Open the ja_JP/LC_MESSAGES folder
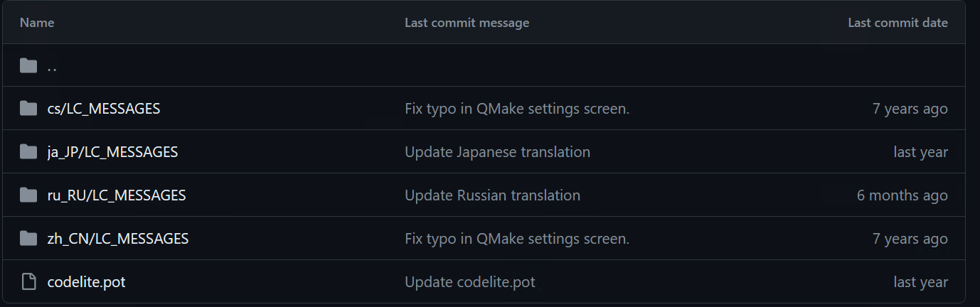 (112, 152)
